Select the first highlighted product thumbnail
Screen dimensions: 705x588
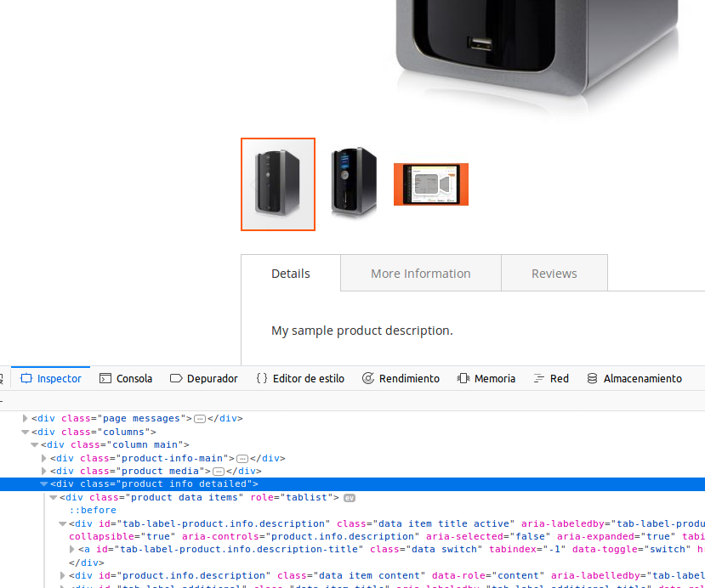point(278,184)
